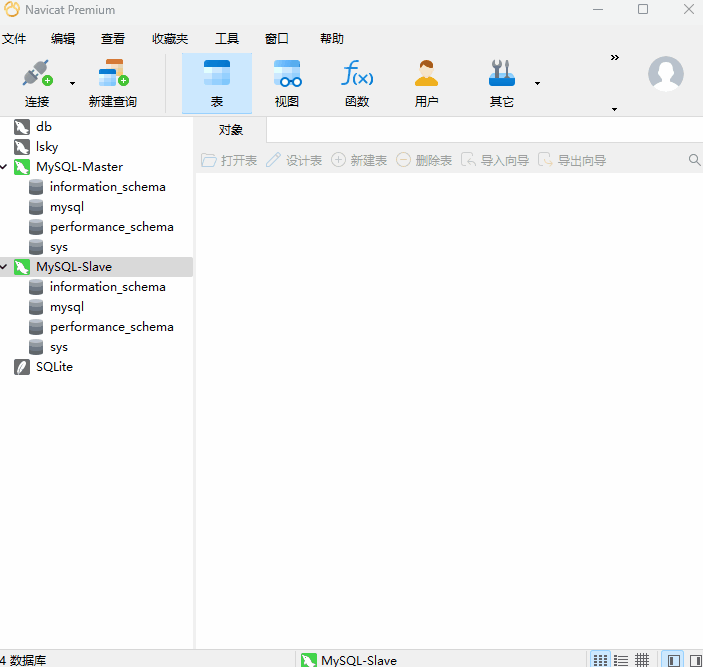Click the Design Table (设计表) button
Image resolution: width=703 pixels, height=667 pixels.
click(294, 160)
